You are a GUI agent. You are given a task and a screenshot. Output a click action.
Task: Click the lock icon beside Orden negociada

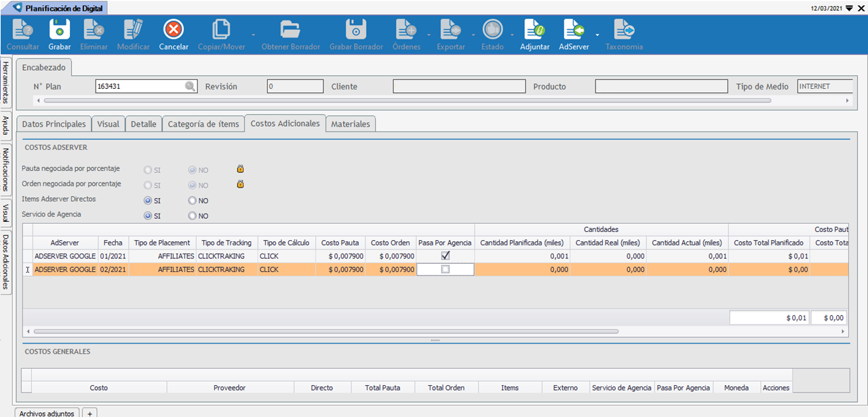(240, 184)
